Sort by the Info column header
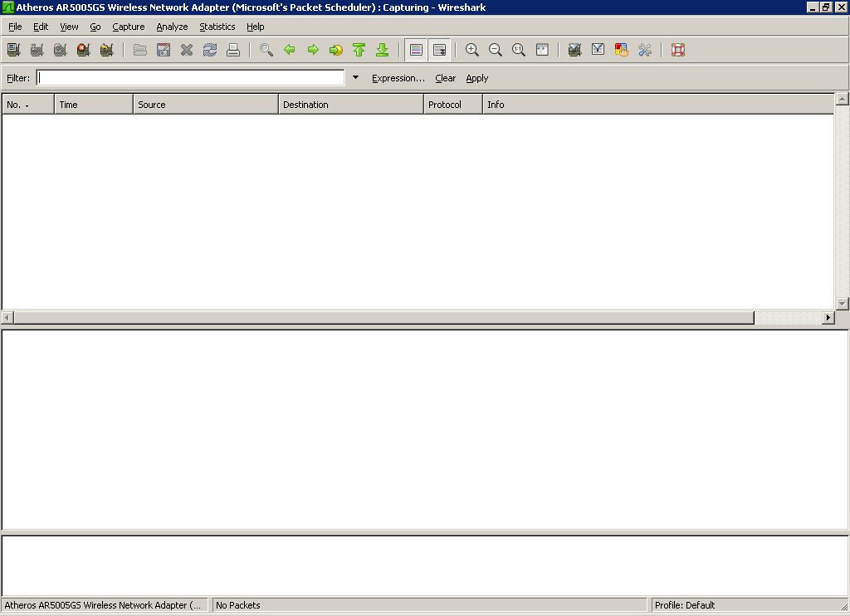The image size is (850, 616). [x=658, y=104]
